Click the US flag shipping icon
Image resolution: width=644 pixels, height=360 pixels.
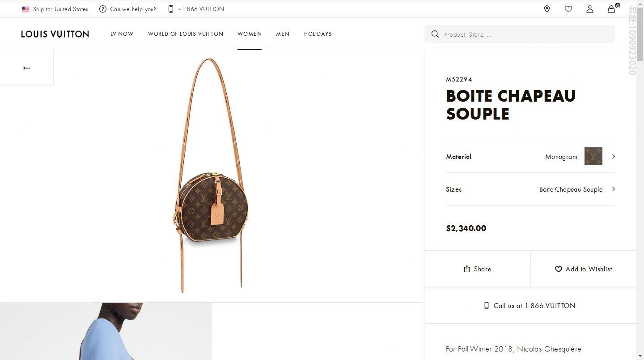[x=25, y=9]
